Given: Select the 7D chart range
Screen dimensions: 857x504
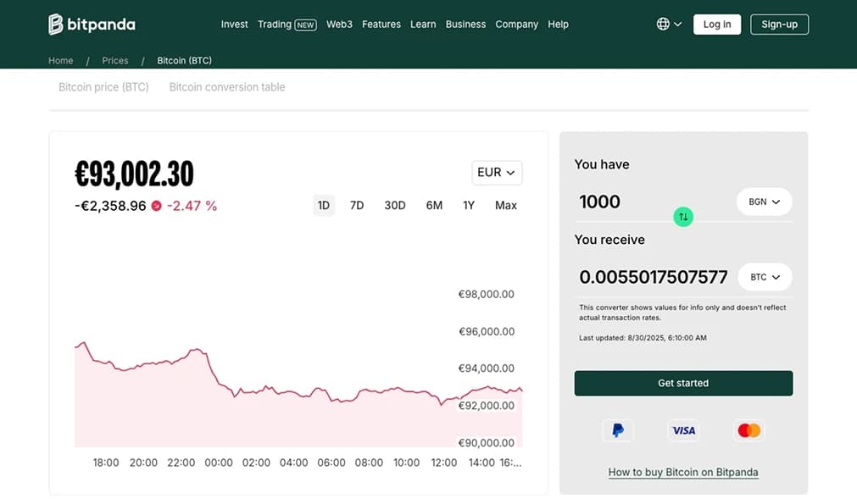Looking at the screenshot, I should click(x=357, y=205).
